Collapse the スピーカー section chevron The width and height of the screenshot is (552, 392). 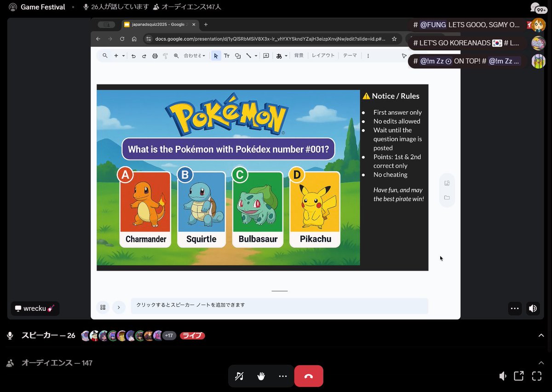tap(541, 335)
